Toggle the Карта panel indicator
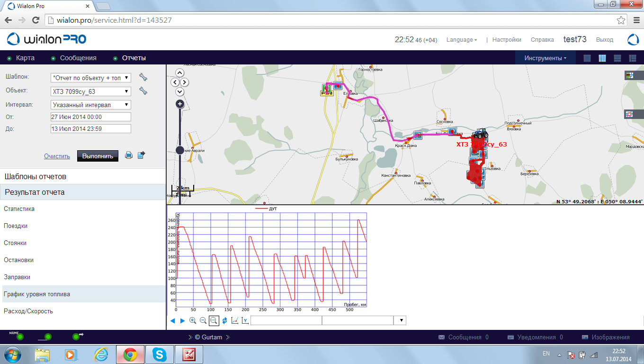 (x=9, y=58)
